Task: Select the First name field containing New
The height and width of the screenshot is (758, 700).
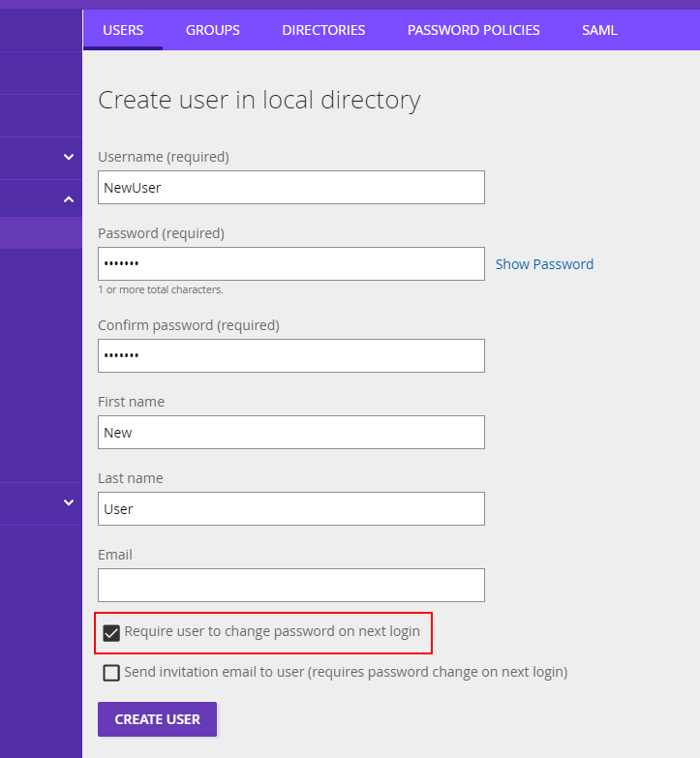Action: tap(290, 433)
